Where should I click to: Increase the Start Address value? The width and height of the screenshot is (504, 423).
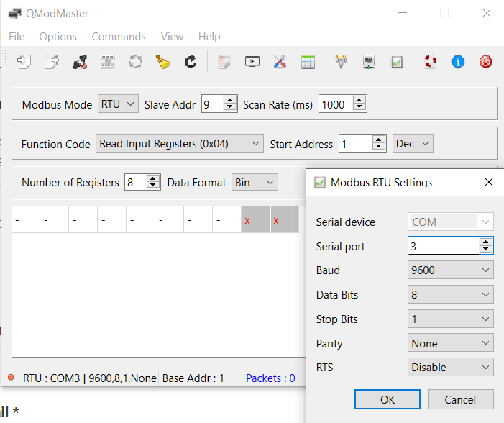click(x=379, y=140)
